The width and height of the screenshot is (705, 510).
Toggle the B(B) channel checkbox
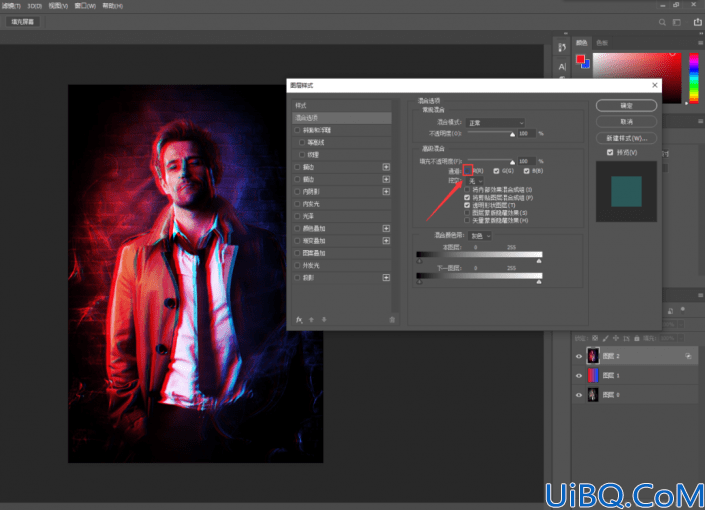(527, 171)
